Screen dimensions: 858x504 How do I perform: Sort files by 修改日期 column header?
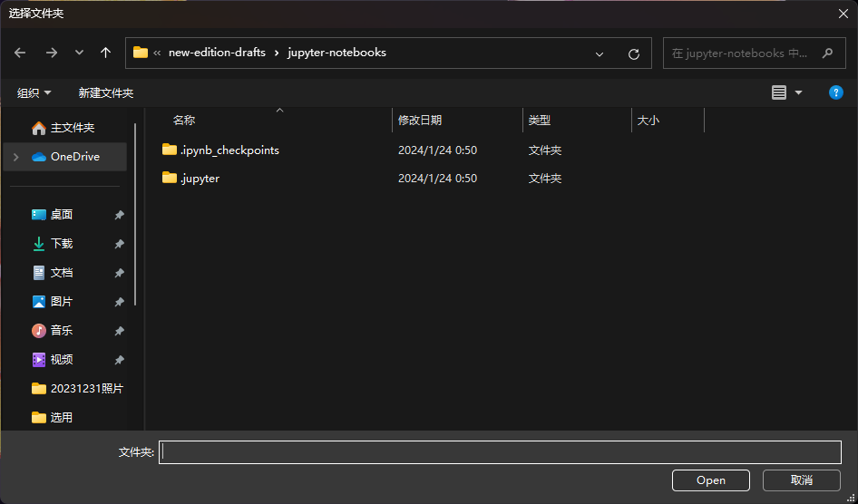420,120
